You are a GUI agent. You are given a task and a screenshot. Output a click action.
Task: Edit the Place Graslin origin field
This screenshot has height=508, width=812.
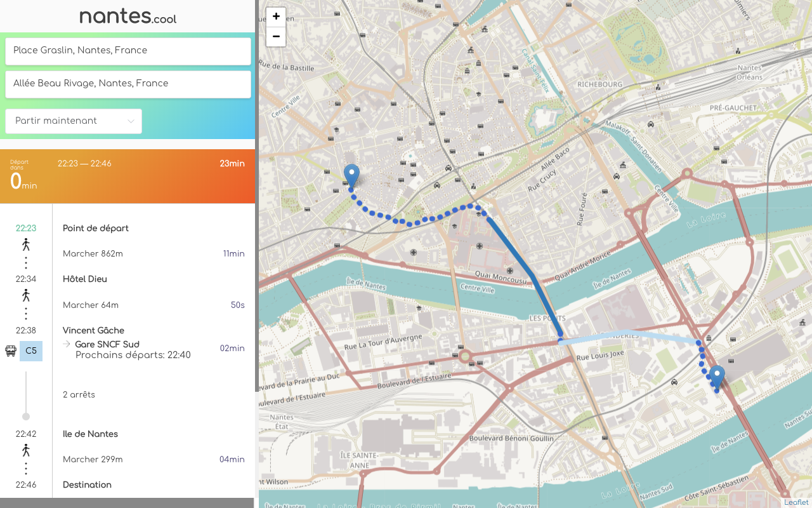click(x=128, y=51)
